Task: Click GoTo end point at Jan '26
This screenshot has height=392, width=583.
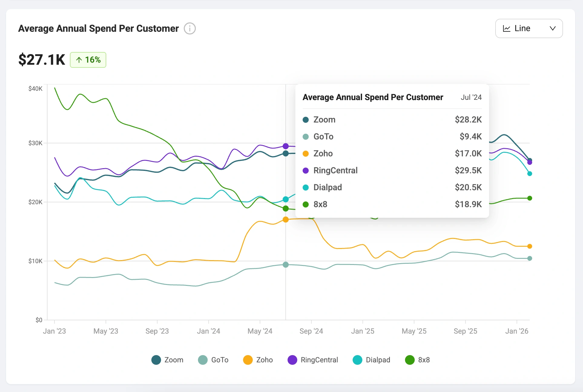Action: pyautogui.click(x=530, y=258)
